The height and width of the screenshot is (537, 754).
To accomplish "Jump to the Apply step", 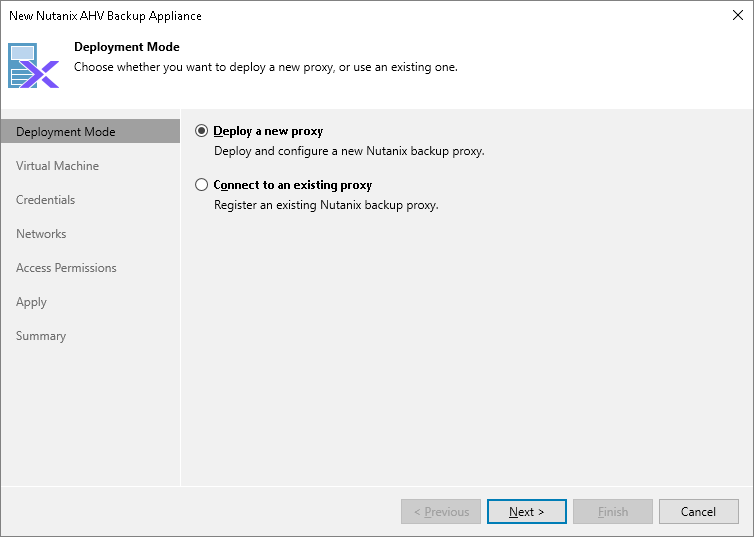I will tap(32, 302).
